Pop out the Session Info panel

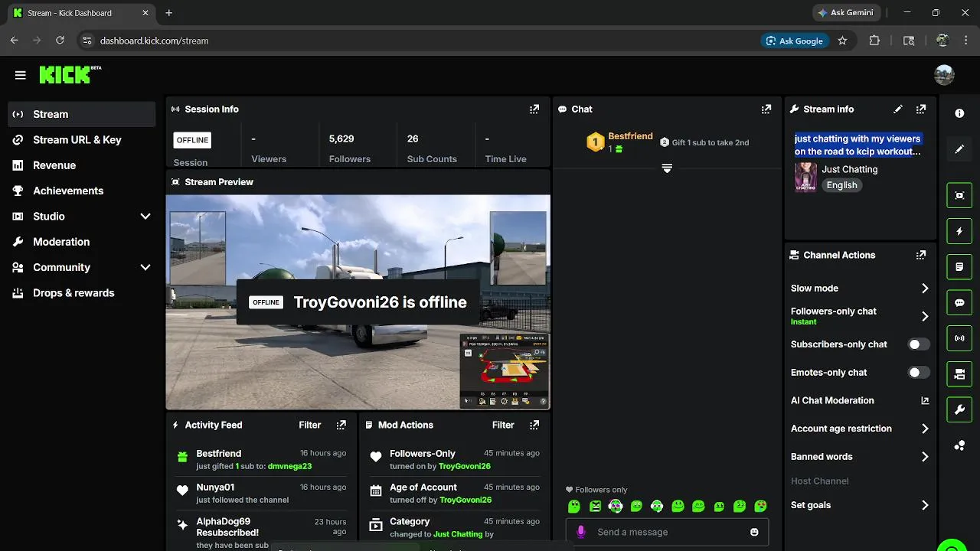click(x=534, y=109)
